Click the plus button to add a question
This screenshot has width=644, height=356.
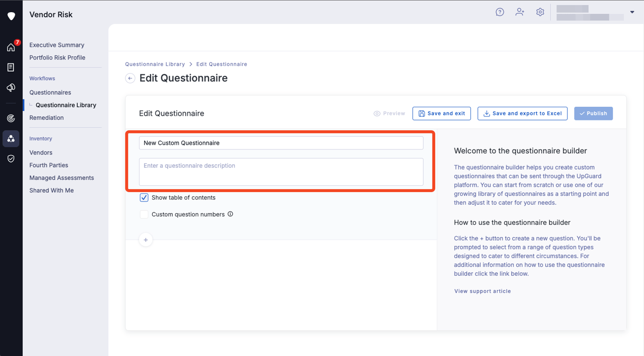pyautogui.click(x=146, y=239)
